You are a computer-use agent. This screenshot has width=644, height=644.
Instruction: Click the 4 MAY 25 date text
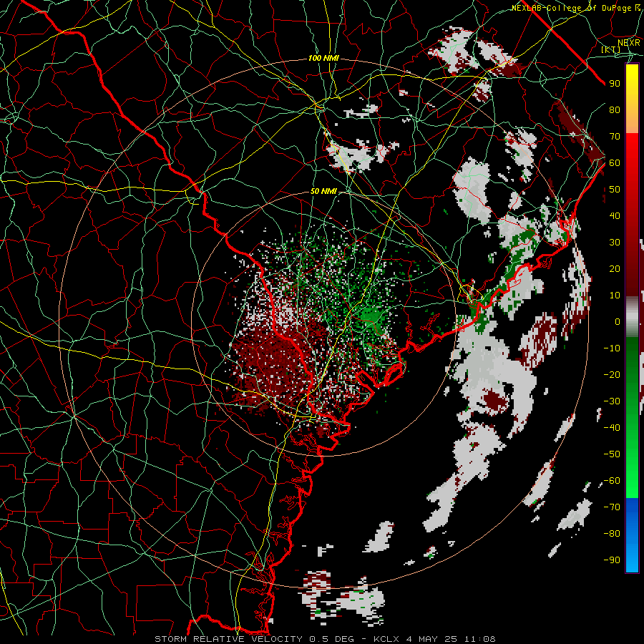[433, 639]
